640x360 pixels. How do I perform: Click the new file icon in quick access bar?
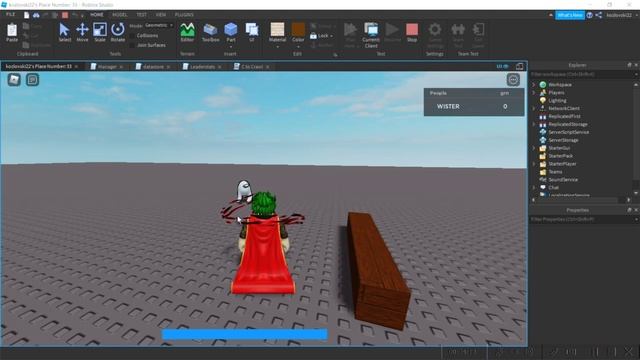pos(27,15)
